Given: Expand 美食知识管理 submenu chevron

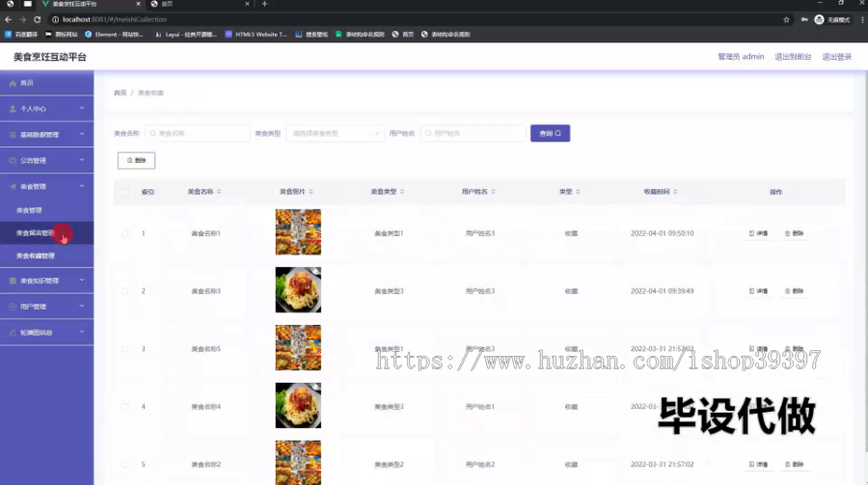Looking at the screenshot, I should 82,281.
